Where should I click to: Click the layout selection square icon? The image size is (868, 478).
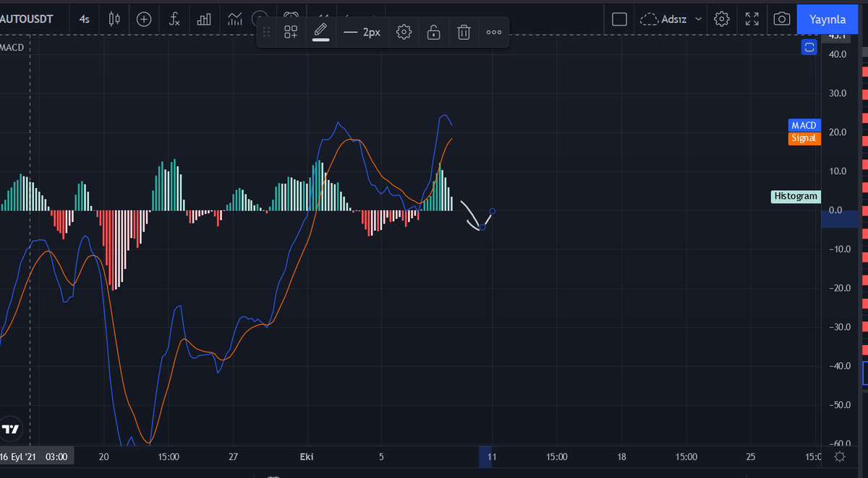coord(619,20)
